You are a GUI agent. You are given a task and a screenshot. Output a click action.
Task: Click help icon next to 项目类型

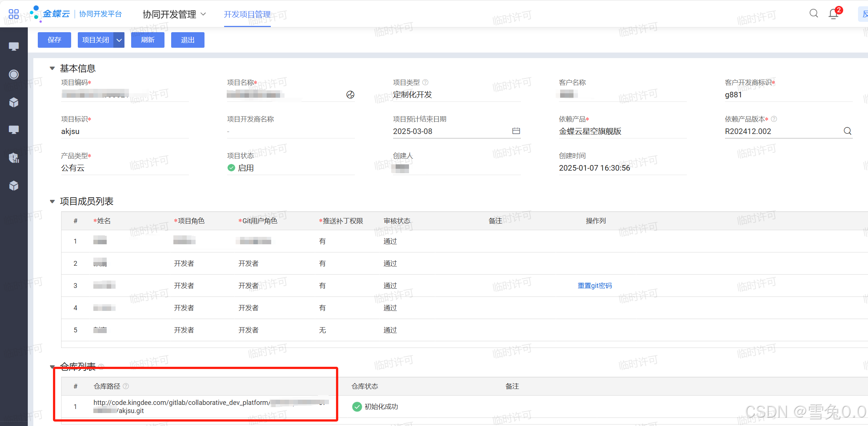pyautogui.click(x=425, y=82)
